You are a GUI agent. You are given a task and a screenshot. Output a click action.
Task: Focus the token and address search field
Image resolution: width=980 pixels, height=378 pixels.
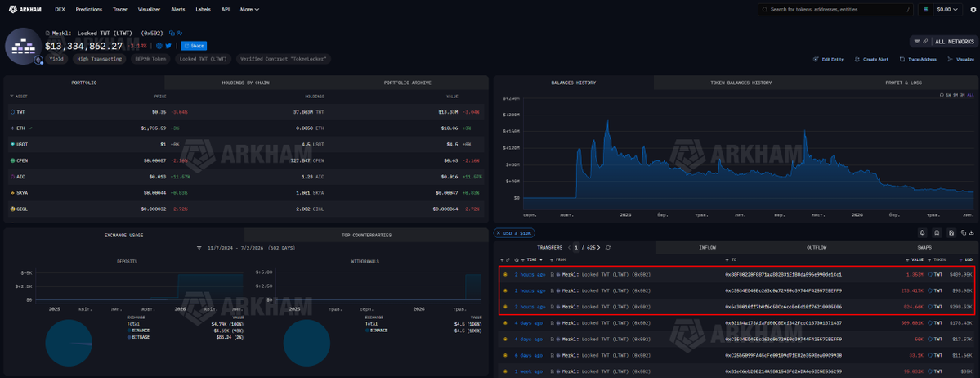[x=835, y=9]
